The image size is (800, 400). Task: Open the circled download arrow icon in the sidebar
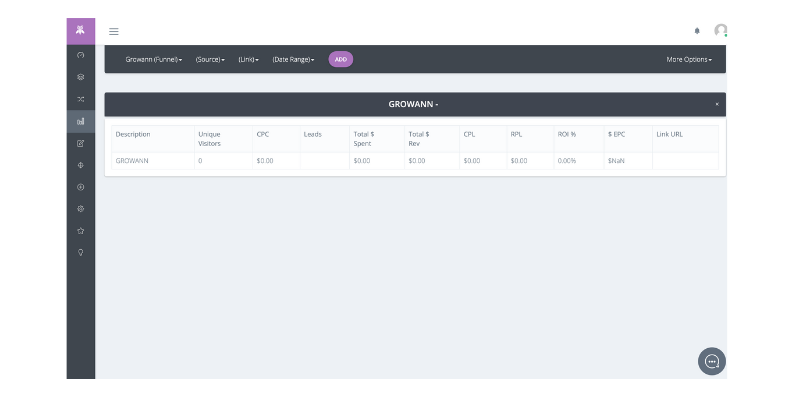coord(81,187)
